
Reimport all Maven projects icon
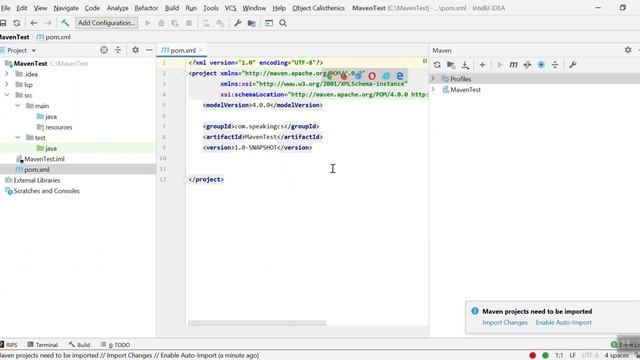(x=437, y=65)
